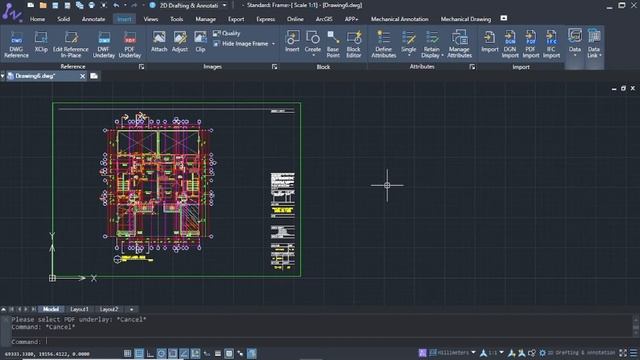640x360 pixels.
Task: Open the ArcGIS ribbon tab
Action: pyautogui.click(x=324, y=19)
